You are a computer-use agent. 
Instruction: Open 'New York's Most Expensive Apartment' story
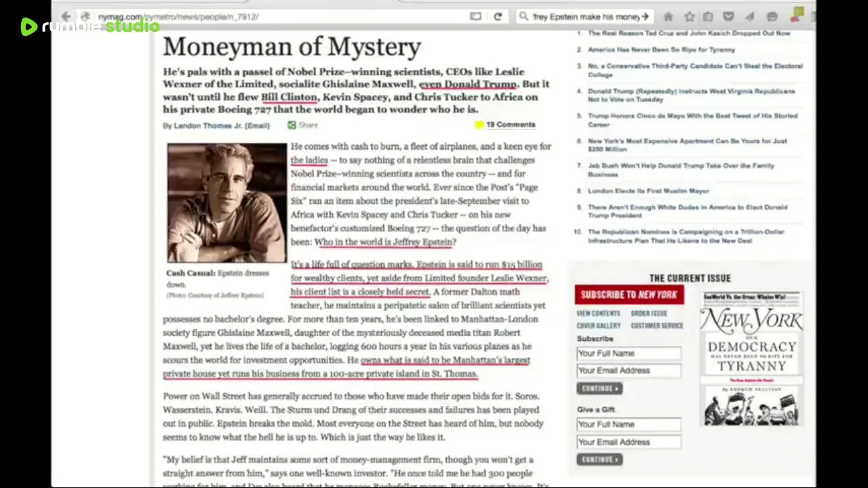point(687,145)
